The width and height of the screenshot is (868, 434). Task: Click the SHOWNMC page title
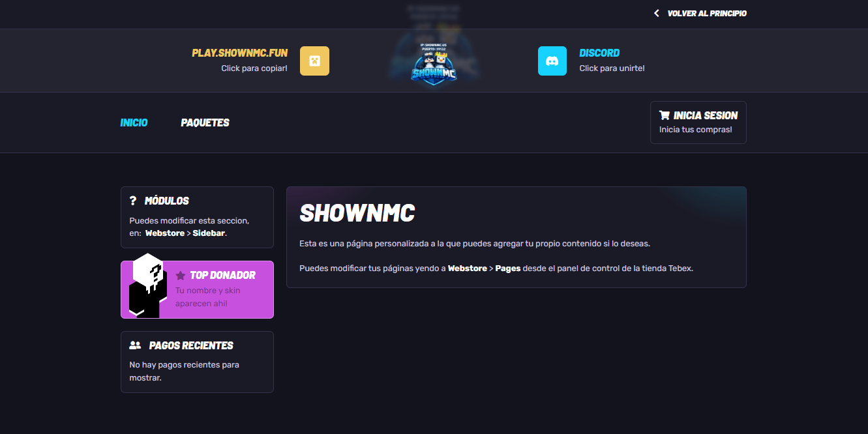point(357,212)
